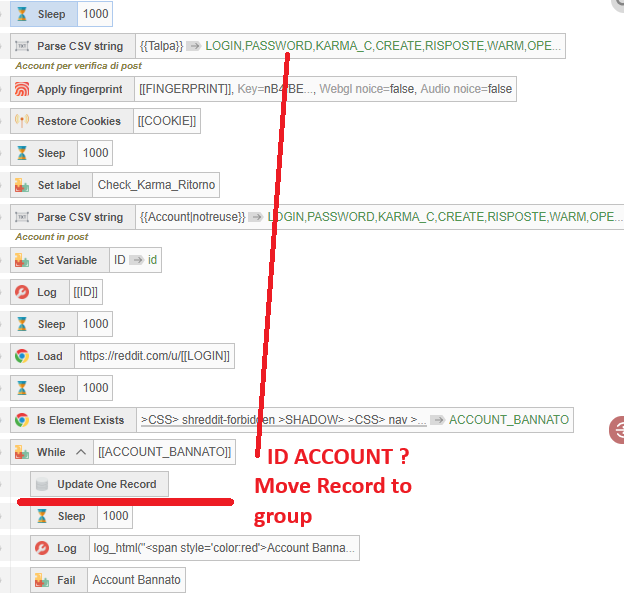Click the [[COOKIE]] parameter
This screenshot has width=624, height=594.
(167, 121)
